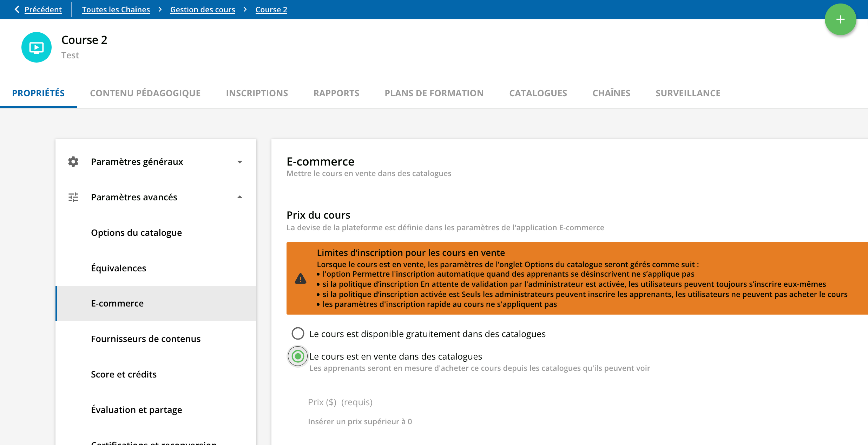Select Équivalences in the sidebar menu
The width and height of the screenshot is (868, 445).
pos(119,268)
